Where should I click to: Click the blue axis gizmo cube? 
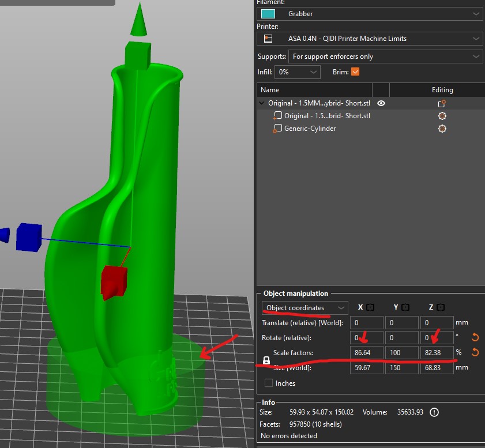click(29, 237)
